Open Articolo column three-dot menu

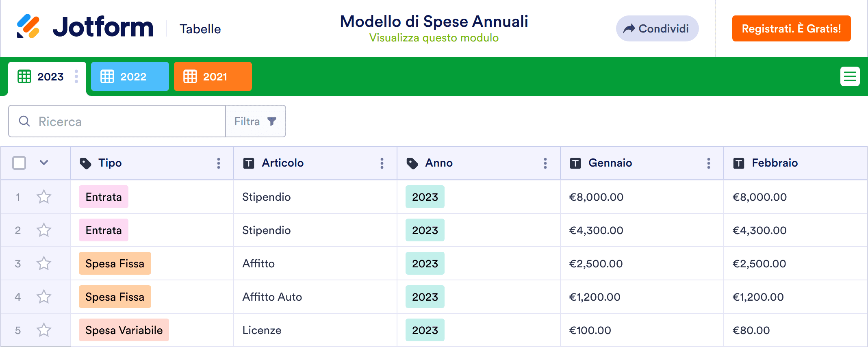pos(382,163)
